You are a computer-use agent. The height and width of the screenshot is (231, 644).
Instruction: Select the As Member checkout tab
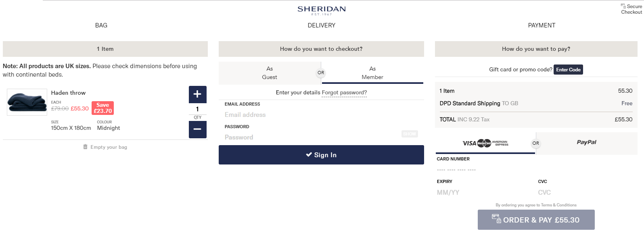click(372, 73)
